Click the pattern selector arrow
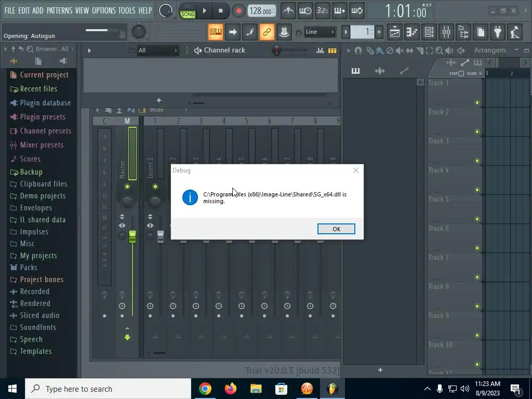This screenshot has height=399, width=532. (345, 32)
